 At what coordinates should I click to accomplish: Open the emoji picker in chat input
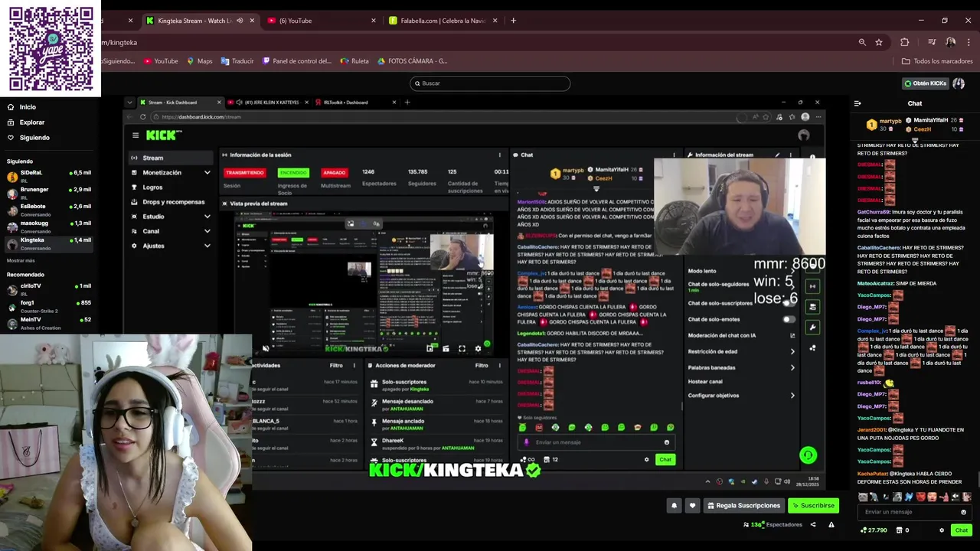tap(963, 512)
